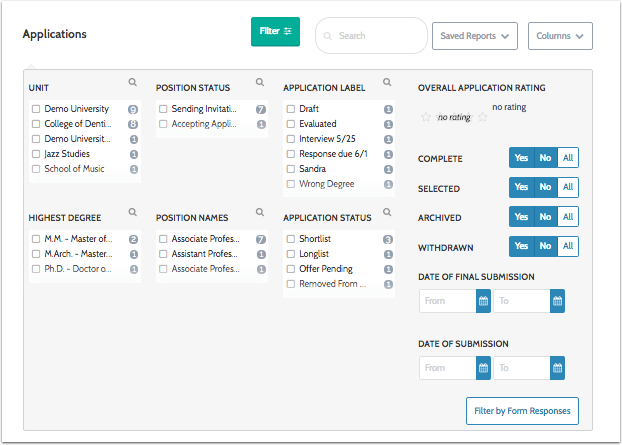Set Complete filter to All

[568, 158]
